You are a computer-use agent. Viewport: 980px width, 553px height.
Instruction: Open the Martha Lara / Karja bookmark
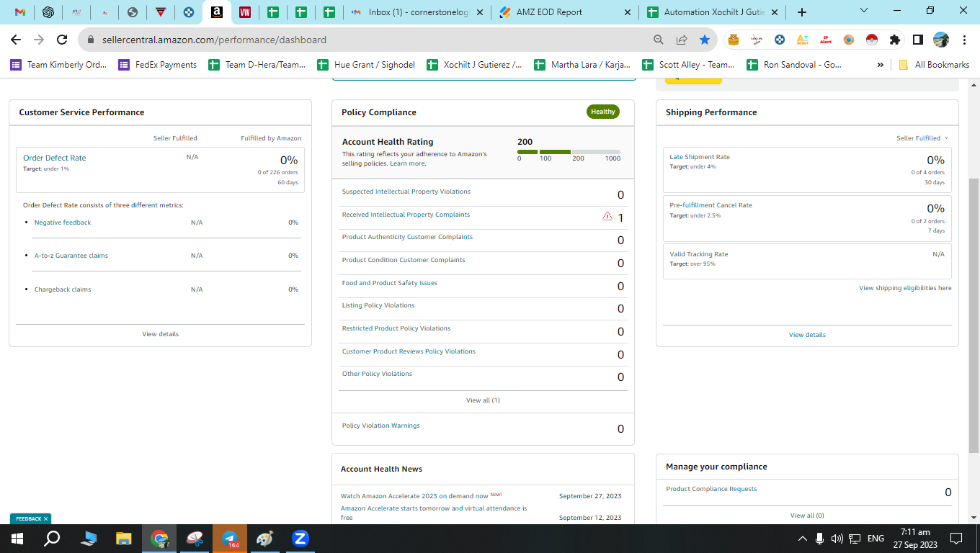click(582, 65)
